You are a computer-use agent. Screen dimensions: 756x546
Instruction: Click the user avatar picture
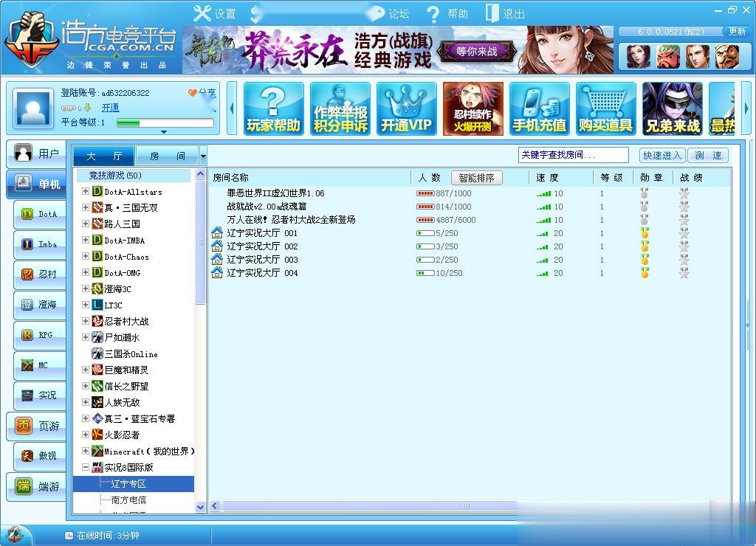tap(32, 108)
